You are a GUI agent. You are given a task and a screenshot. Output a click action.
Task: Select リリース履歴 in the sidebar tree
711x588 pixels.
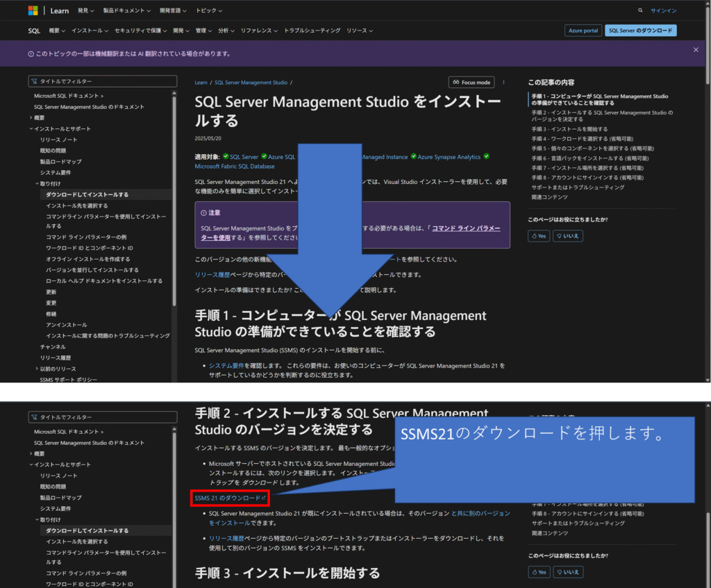pos(56,358)
